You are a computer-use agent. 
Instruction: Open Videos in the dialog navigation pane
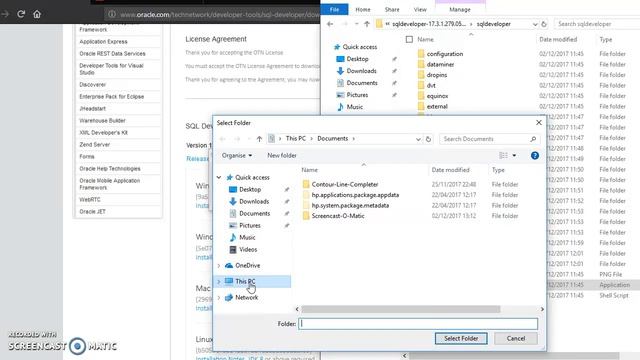click(x=248, y=249)
